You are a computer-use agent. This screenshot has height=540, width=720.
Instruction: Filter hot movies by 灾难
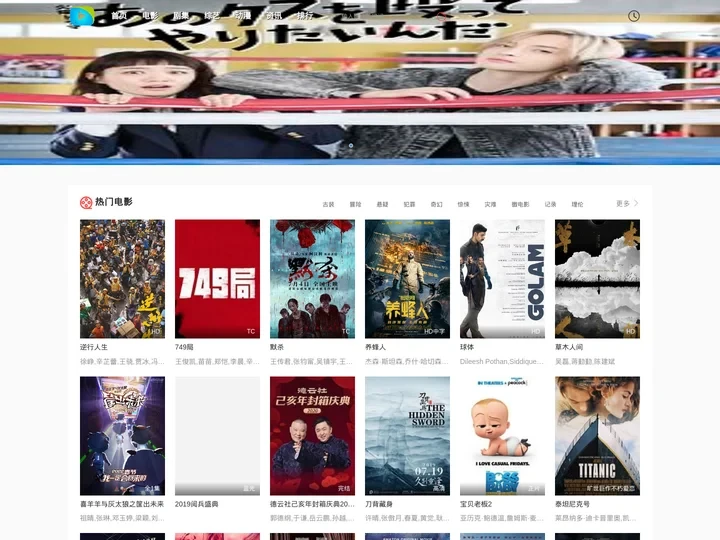click(490, 204)
